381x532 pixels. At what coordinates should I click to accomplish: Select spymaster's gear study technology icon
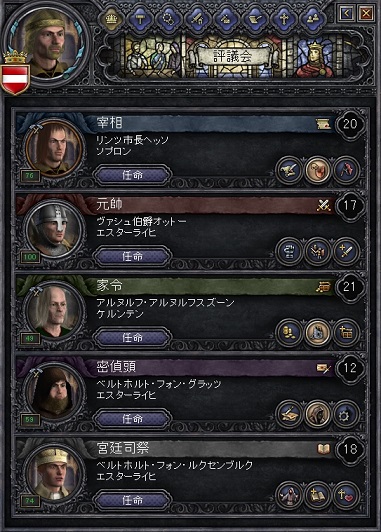tap(346, 414)
